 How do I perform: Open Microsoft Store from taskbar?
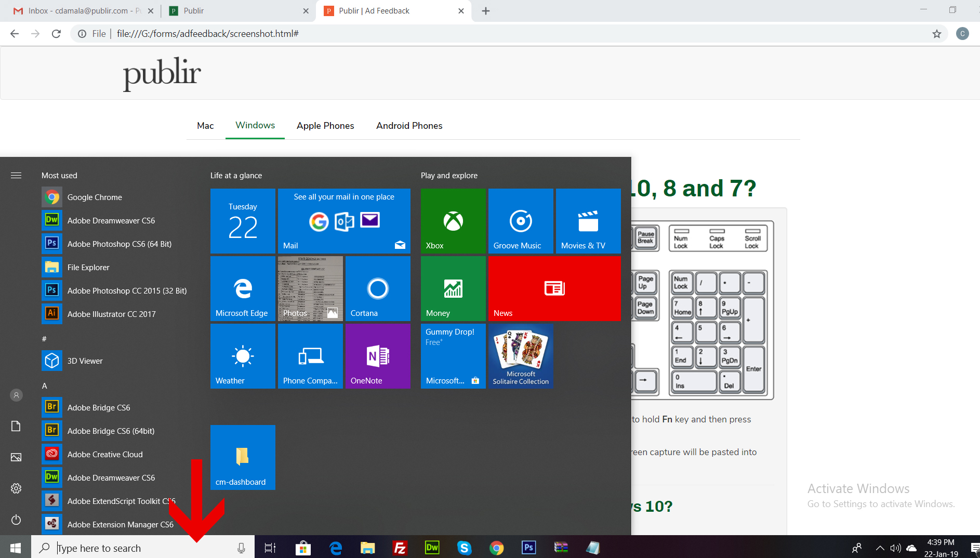coord(303,548)
